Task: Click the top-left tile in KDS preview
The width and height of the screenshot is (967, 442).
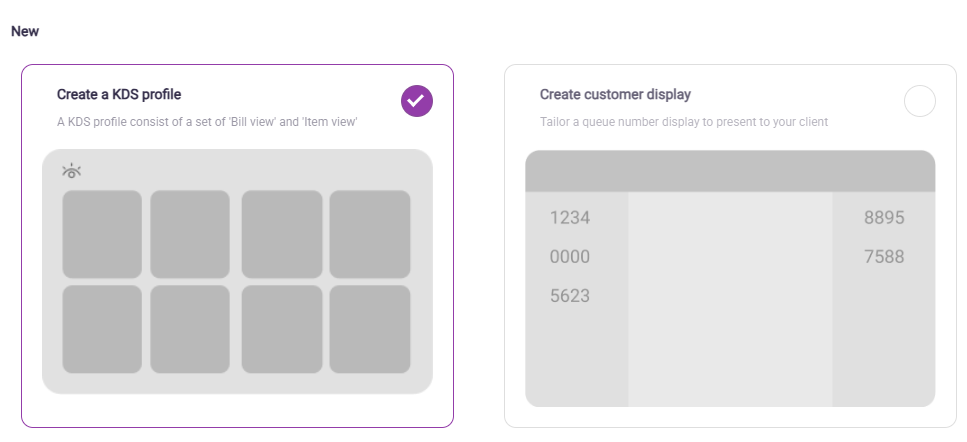Action: tap(102, 234)
